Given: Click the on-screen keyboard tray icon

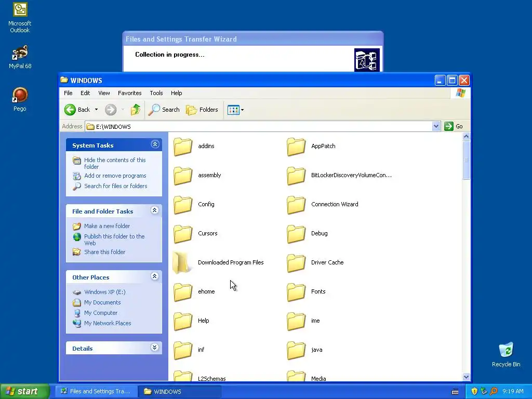Looking at the screenshot, I should coord(455,392).
